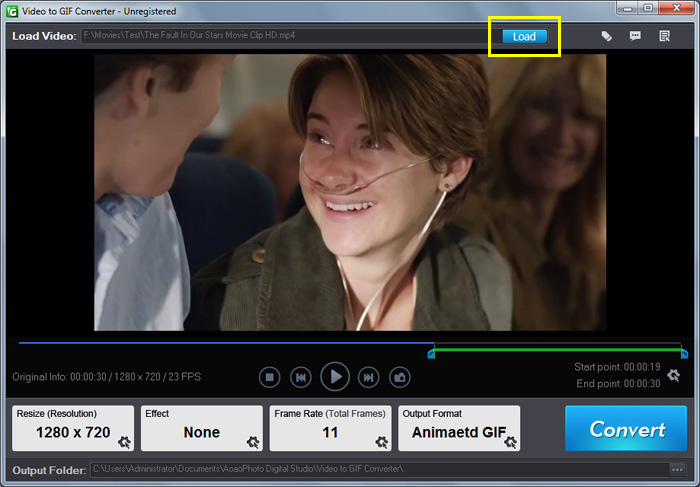Viewport: 700px width, 487px height.
Task: Click the Original Info text
Action: 107,377
